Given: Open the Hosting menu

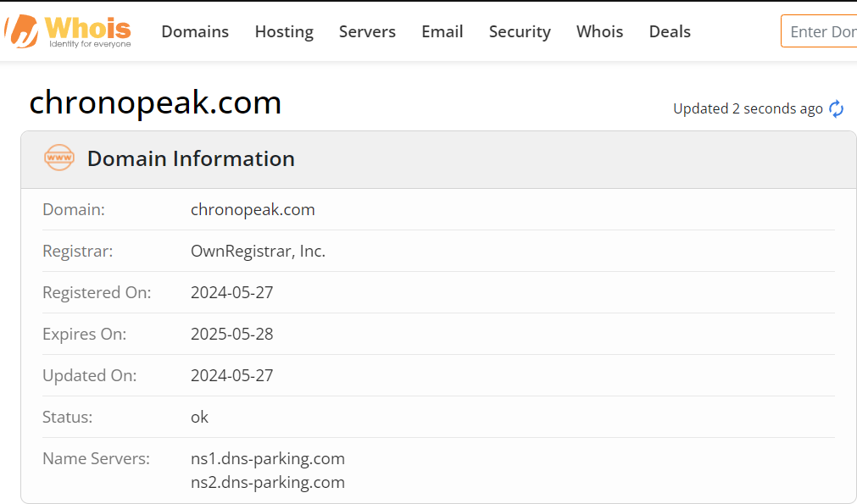Looking at the screenshot, I should [284, 31].
